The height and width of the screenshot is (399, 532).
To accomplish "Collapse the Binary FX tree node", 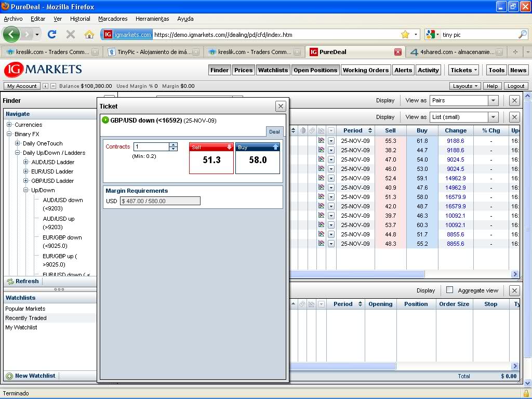I will click(x=9, y=134).
